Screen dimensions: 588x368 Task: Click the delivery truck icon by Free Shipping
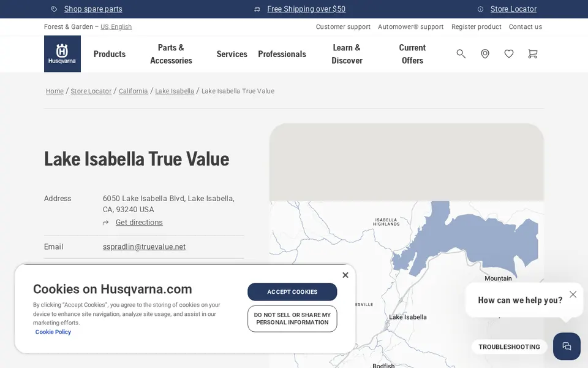tap(257, 9)
